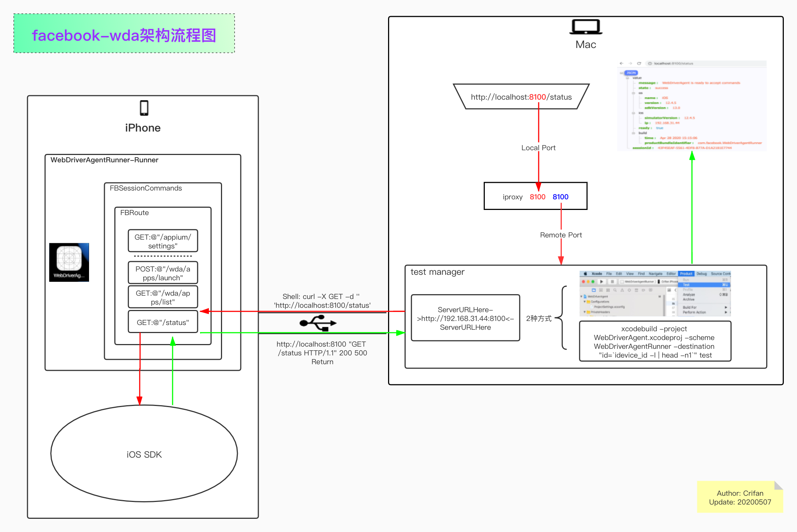797x532 pixels.
Task: Click the browser back arrow
Action: (x=621, y=63)
